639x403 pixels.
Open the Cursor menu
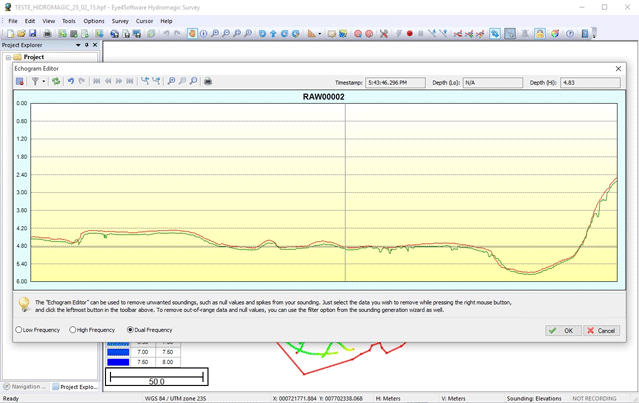[x=144, y=21]
